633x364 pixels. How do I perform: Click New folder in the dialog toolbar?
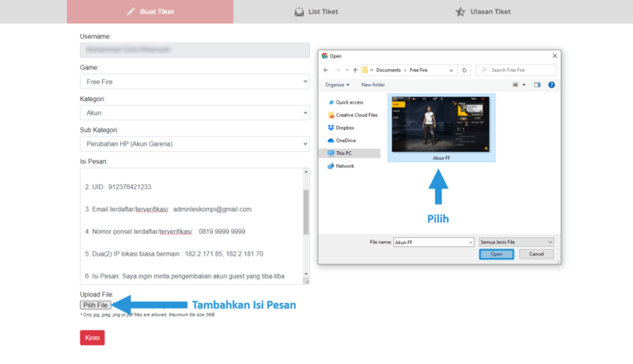point(373,85)
